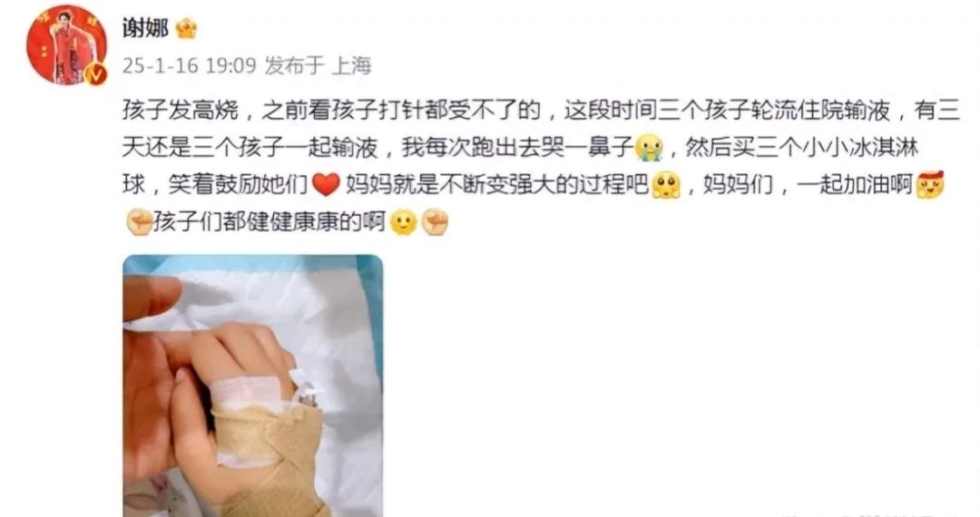Click the text 这段时间三个孩子轮流住院输液

(x=728, y=111)
